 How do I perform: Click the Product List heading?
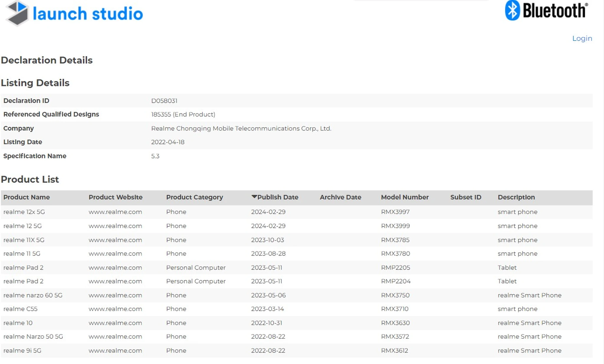[30, 179]
